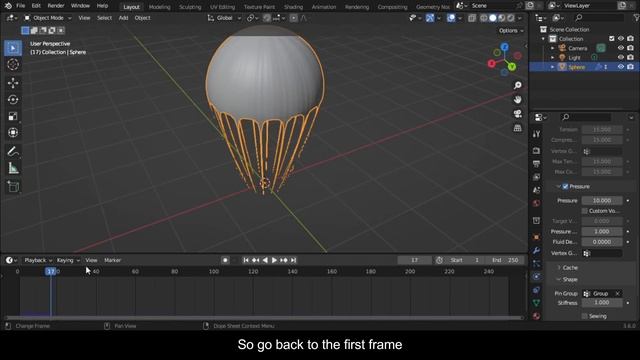Open the Global transform orientation dropdown
Viewport: 640px width, 360px height.
point(224,18)
